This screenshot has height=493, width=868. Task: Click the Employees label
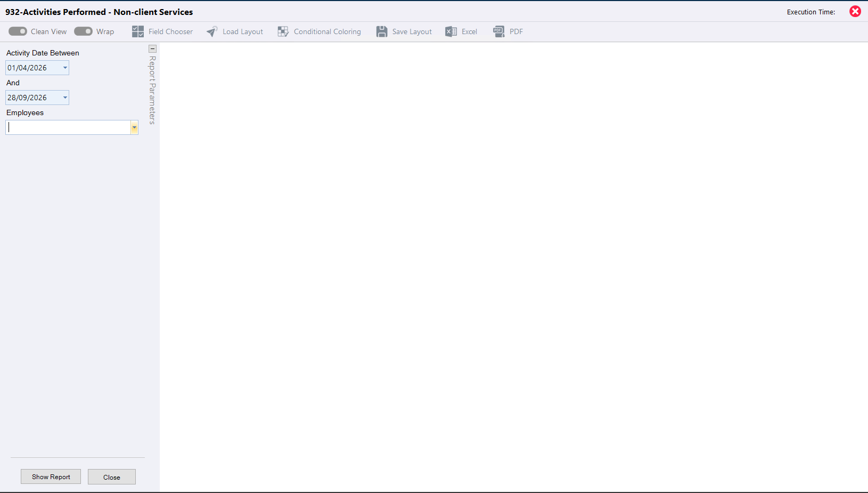click(25, 112)
